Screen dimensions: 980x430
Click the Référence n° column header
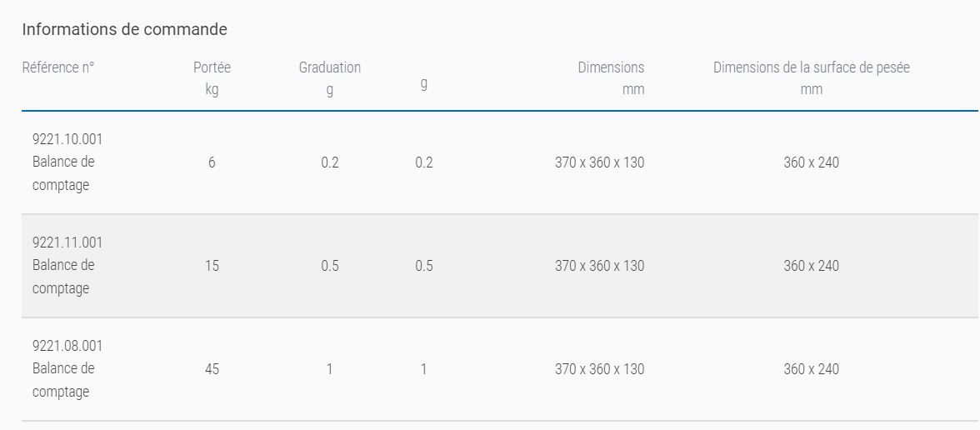point(58,68)
